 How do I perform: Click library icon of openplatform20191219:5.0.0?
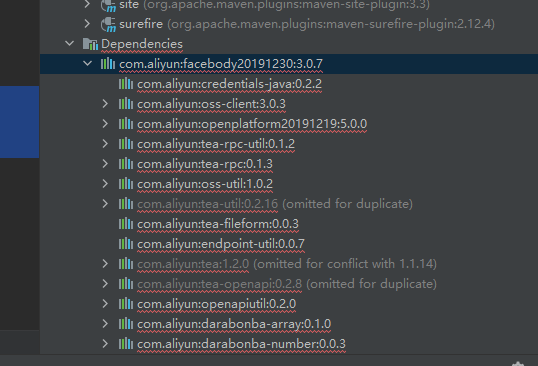click(x=126, y=123)
